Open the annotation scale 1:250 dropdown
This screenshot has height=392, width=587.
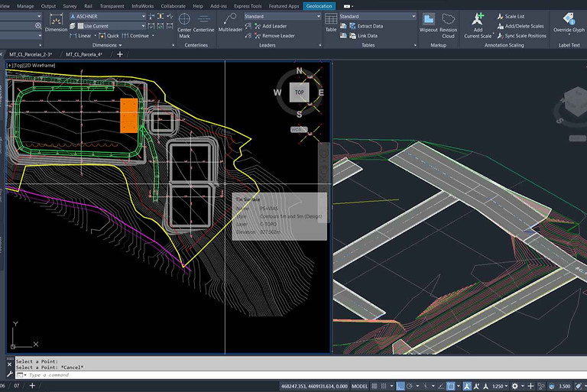click(500, 386)
